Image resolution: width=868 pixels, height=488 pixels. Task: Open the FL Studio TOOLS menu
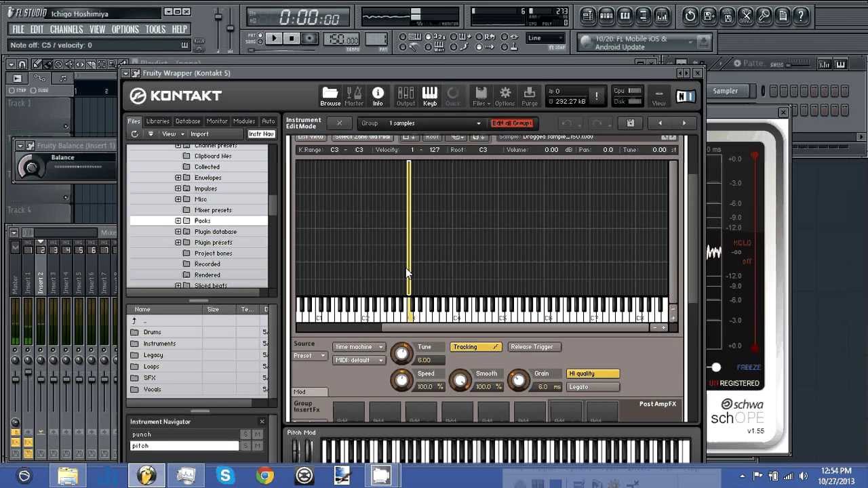[x=155, y=29]
